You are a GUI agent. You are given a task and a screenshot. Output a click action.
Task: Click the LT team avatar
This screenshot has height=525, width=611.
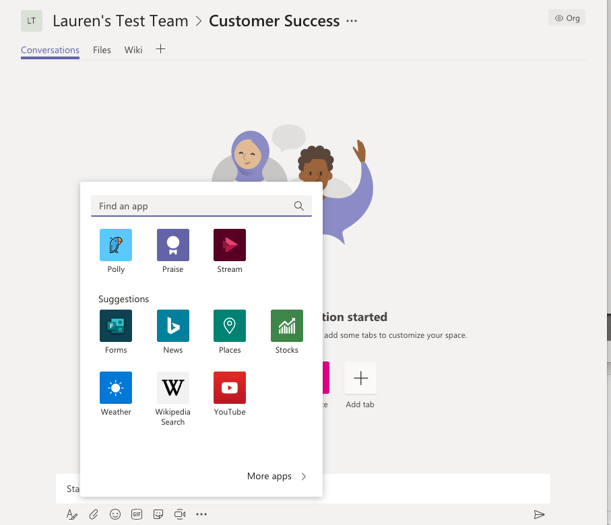coord(32,21)
